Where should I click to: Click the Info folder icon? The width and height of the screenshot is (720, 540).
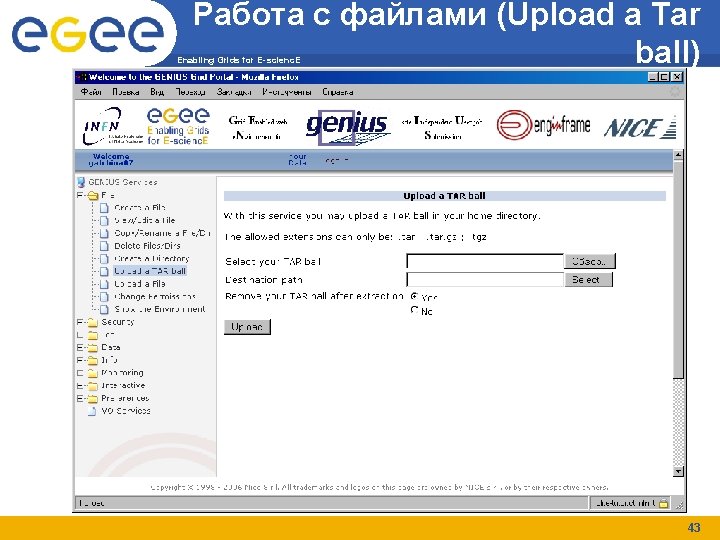[93, 360]
